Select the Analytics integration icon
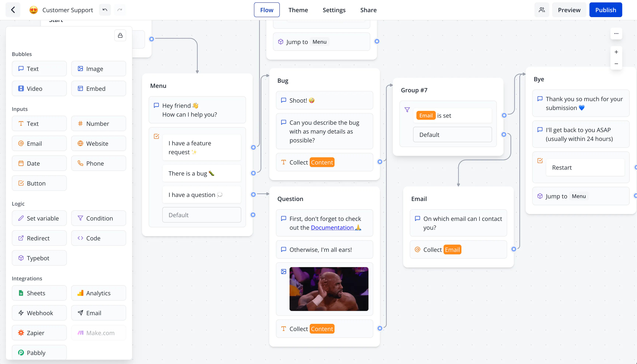This screenshot has height=364, width=637. coord(80,293)
